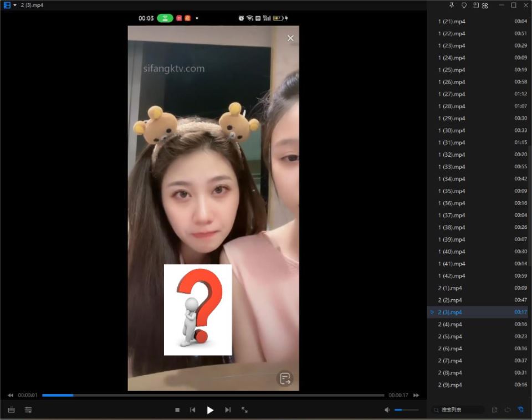Open the player logo menu icon
The width and height of the screenshot is (532, 420).
(7, 5)
